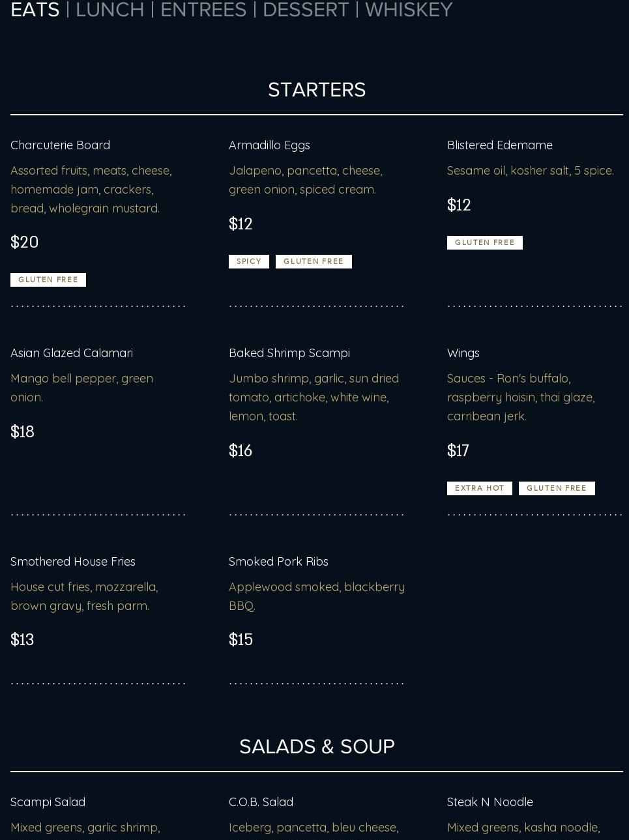Viewport: 629px width, 840px height.
Task: Click the SPICY tag under Armadillo Eggs
Action: (248, 261)
